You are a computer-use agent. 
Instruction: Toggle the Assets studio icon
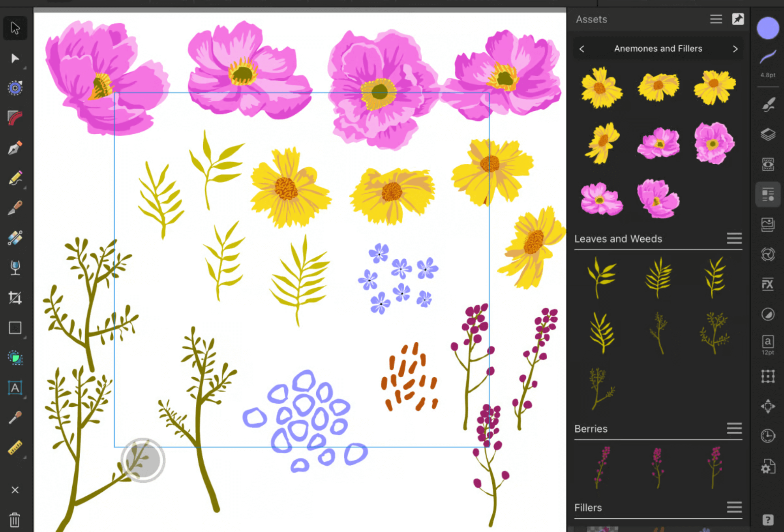point(768,195)
